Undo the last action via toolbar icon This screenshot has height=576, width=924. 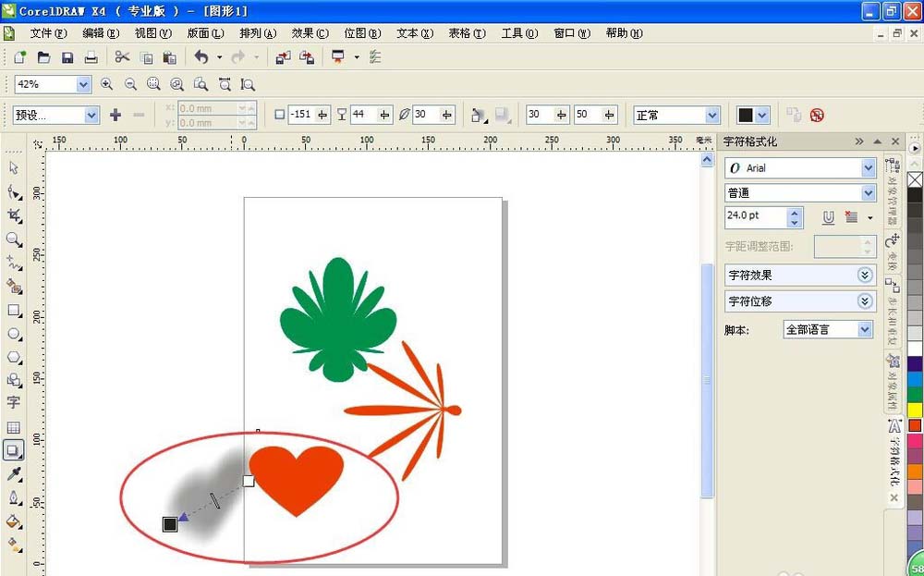click(202, 56)
